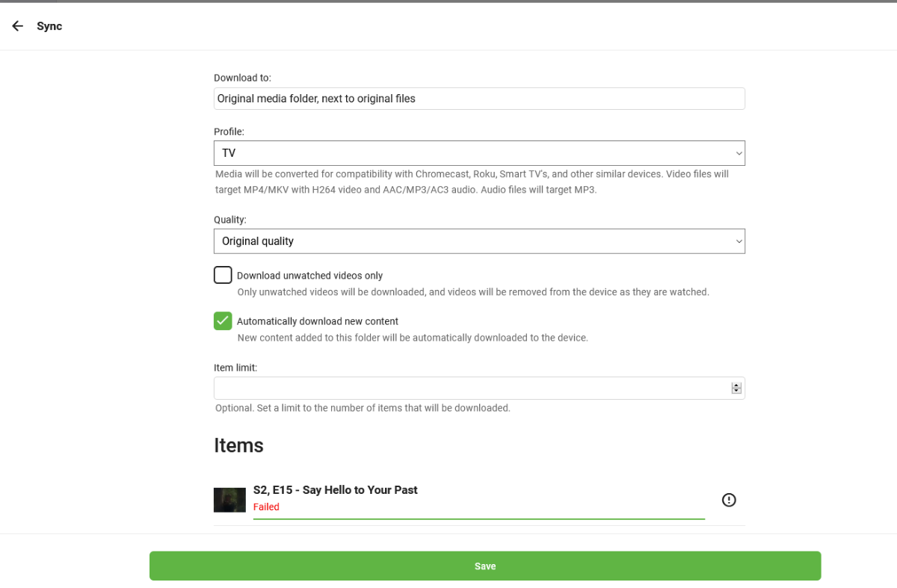Select the S2, E15 episode title
The image size is (897, 588).
click(335, 490)
